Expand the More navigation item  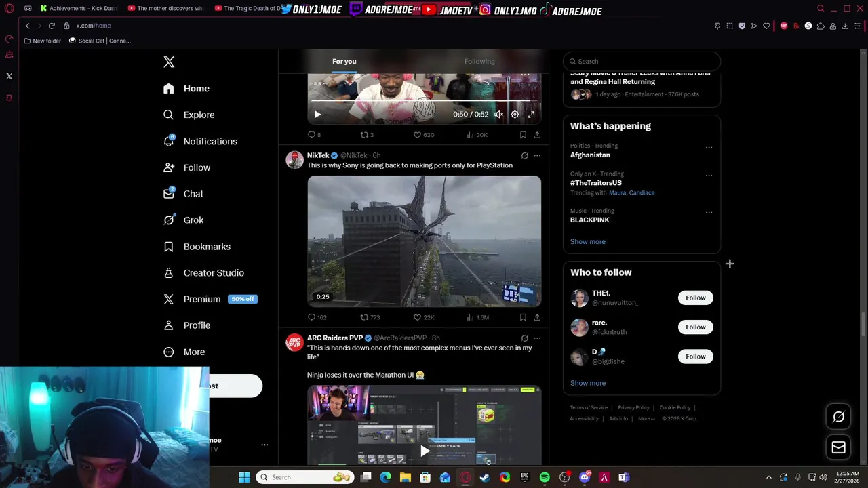[184, 352]
